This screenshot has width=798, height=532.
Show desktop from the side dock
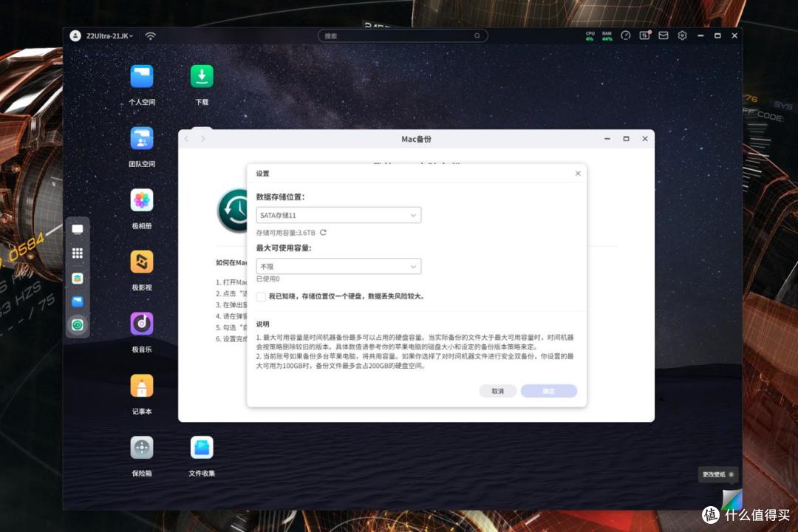click(x=78, y=230)
